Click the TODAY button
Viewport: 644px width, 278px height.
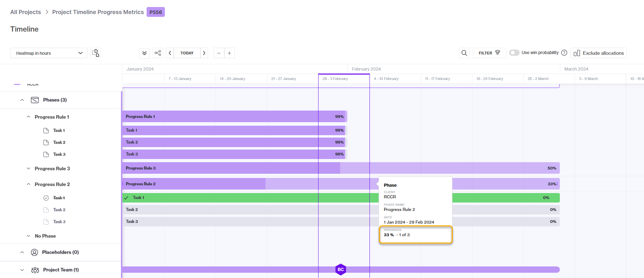(x=187, y=53)
